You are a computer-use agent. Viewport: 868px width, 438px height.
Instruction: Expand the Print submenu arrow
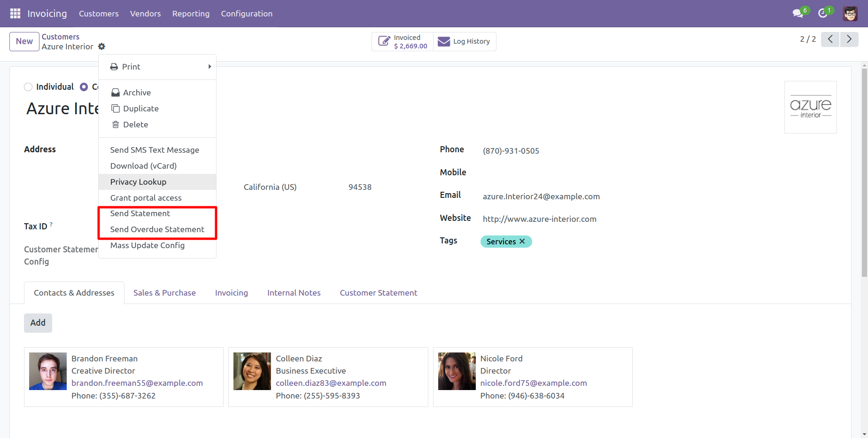[209, 67]
